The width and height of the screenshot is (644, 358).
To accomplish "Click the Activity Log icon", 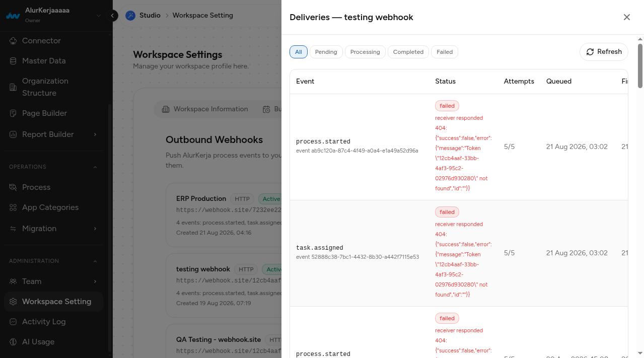I will (x=13, y=322).
